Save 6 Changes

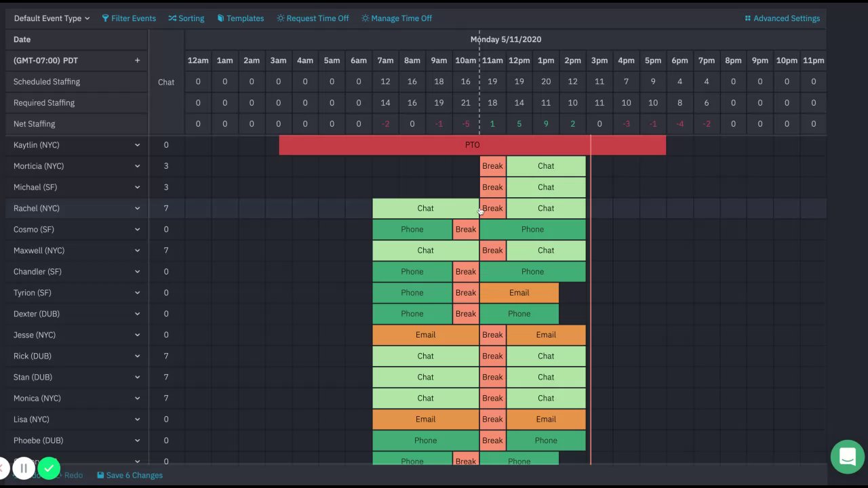[x=130, y=475]
